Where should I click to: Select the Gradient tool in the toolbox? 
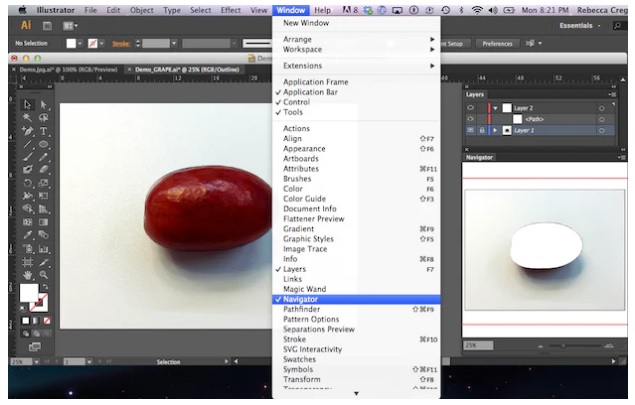pyautogui.click(x=43, y=222)
